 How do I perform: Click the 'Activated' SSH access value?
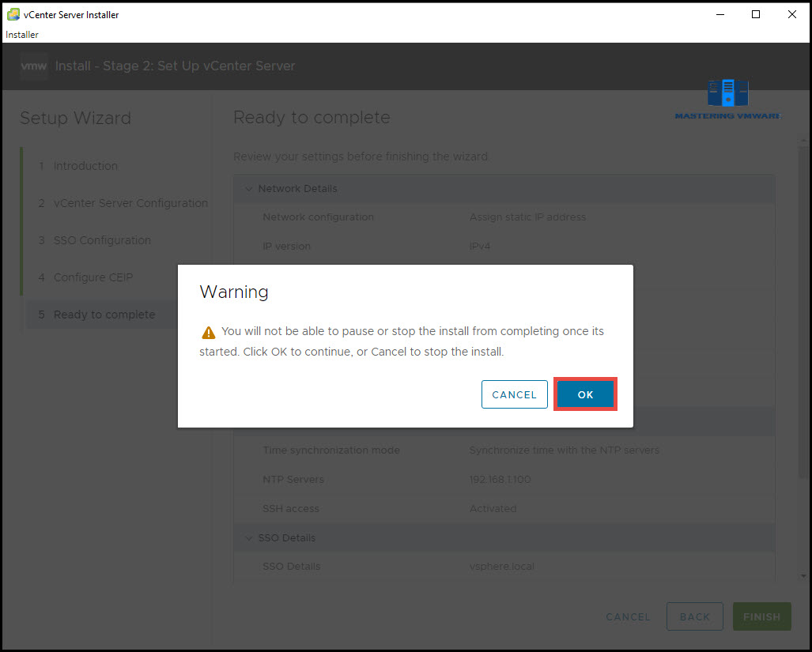pos(493,509)
